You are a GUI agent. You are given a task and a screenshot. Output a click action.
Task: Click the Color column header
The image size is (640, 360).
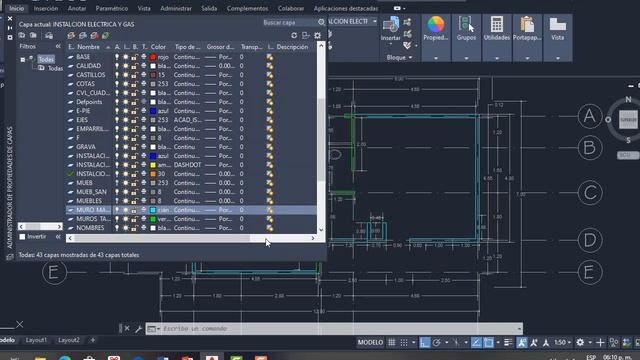click(x=158, y=47)
